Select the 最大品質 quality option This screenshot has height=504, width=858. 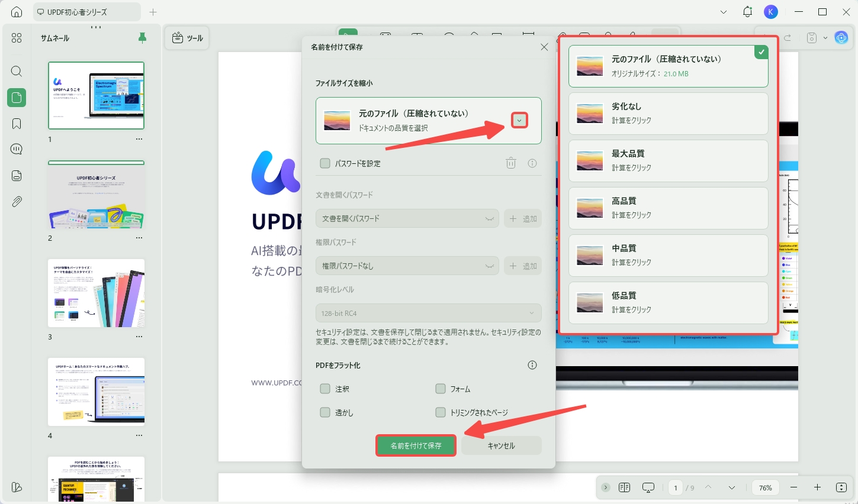(x=669, y=161)
